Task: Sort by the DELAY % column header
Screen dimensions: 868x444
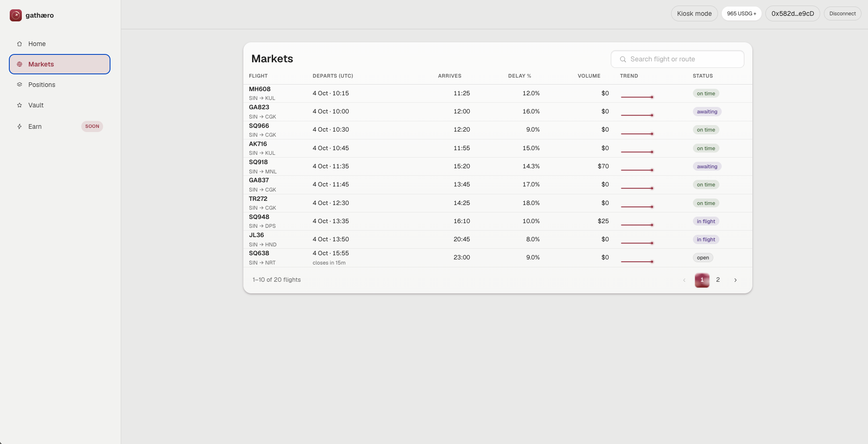Action: [520, 76]
